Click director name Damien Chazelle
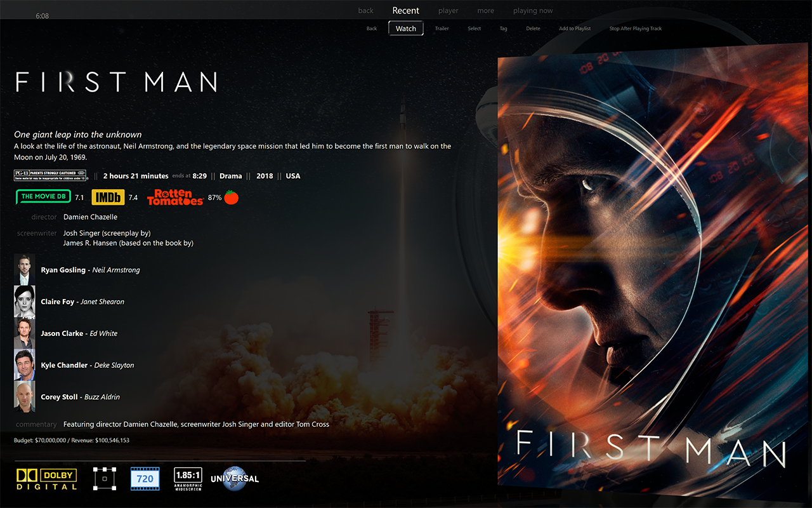The image size is (812, 508). coord(90,217)
